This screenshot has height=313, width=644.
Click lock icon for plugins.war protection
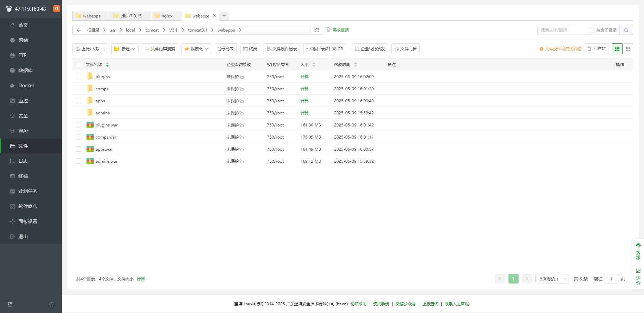(x=242, y=125)
